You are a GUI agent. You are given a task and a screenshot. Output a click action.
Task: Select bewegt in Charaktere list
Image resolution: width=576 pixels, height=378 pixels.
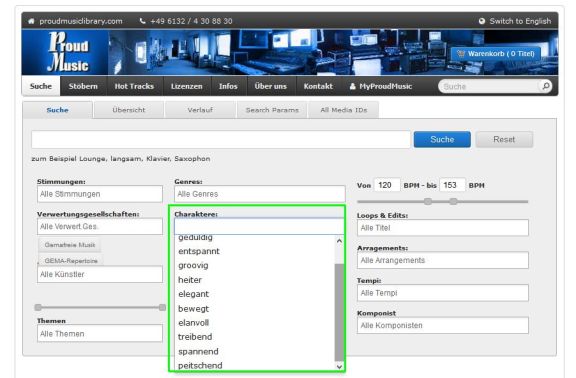[255, 309]
